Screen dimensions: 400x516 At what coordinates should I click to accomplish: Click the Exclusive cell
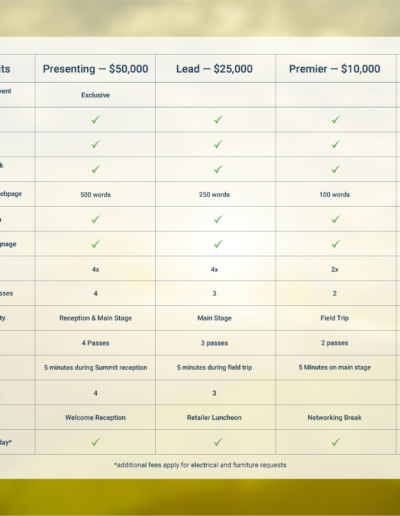point(95,95)
